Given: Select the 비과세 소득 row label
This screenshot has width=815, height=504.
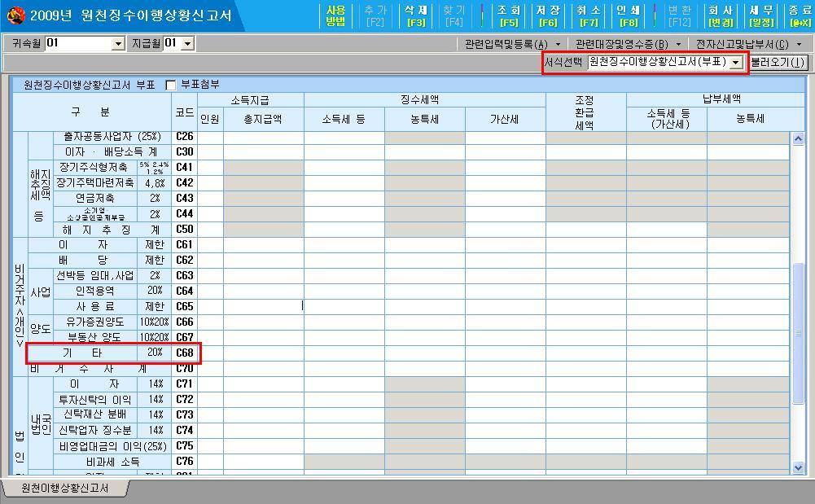Looking at the screenshot, I should point(112,462).
